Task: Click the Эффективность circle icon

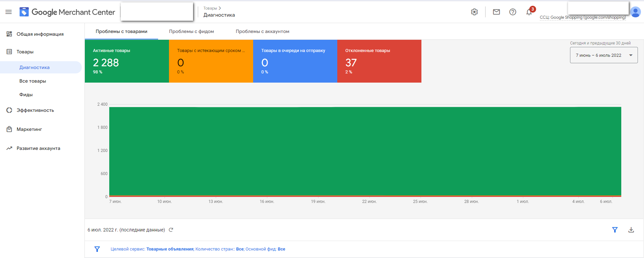Action: (x=9, y=110)
